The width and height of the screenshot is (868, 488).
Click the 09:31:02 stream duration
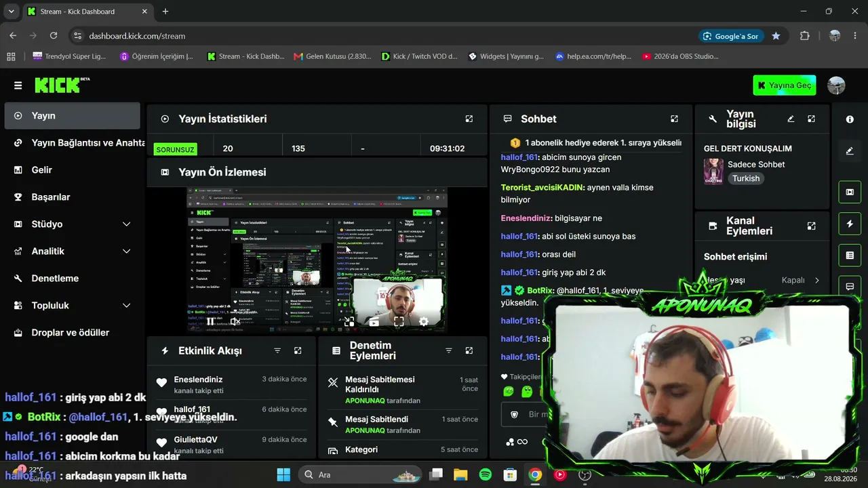click(x=447, y=148)
